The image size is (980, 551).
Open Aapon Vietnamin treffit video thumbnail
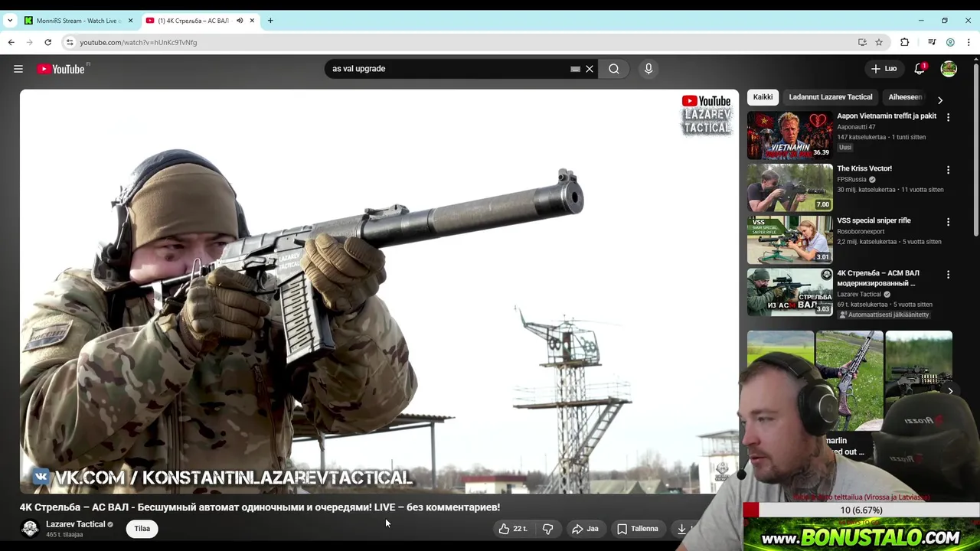[789, 135]
